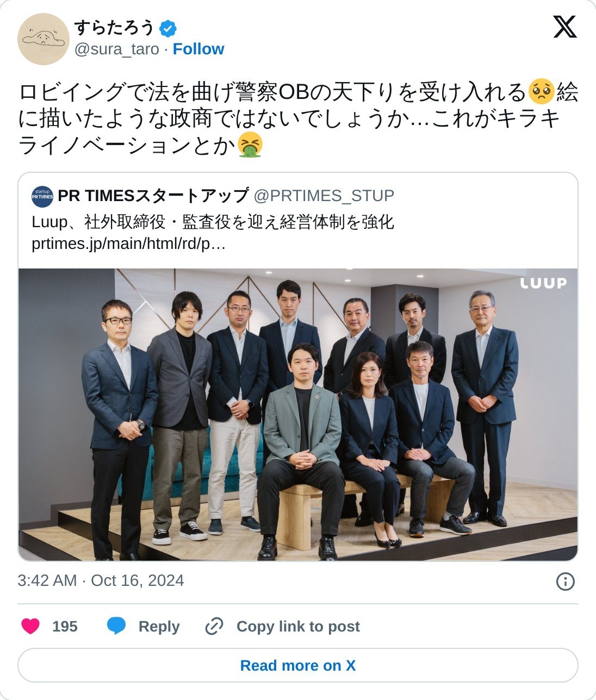Open the tweet info icon
The height and width of the screenshot is (700, 596).
[x=566, y=581]
